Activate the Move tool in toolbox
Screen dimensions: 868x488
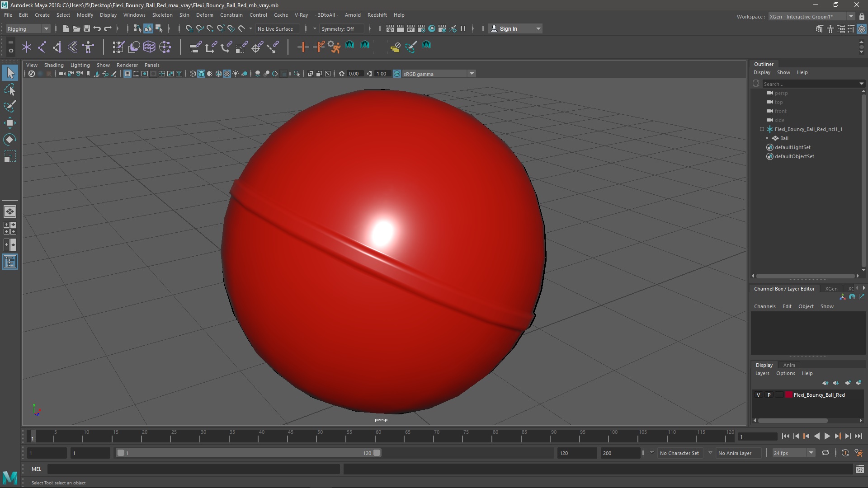10,123
